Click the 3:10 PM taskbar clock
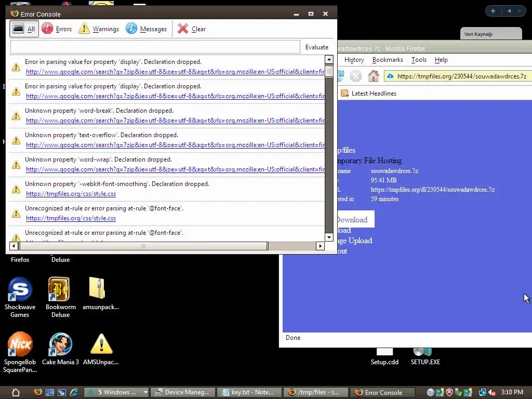Image resolution: width=532 pixels, height=399 pixels. point(512,392)
